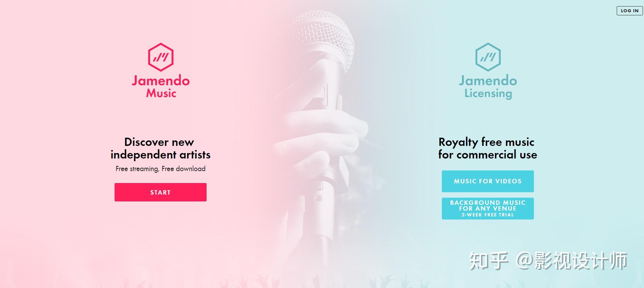
Task: Click the 知乎 watermark text
Action: (489, 261)
